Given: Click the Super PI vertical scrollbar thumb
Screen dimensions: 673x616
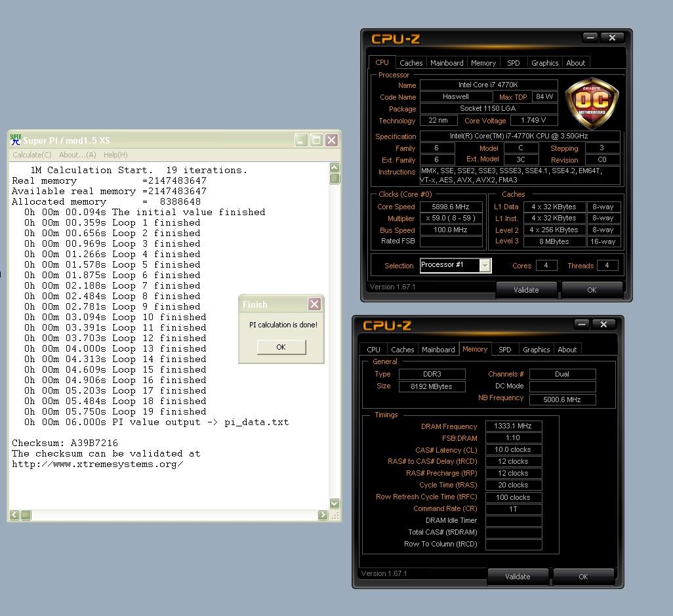Looking at the screenshot, I should coord(335,178).
